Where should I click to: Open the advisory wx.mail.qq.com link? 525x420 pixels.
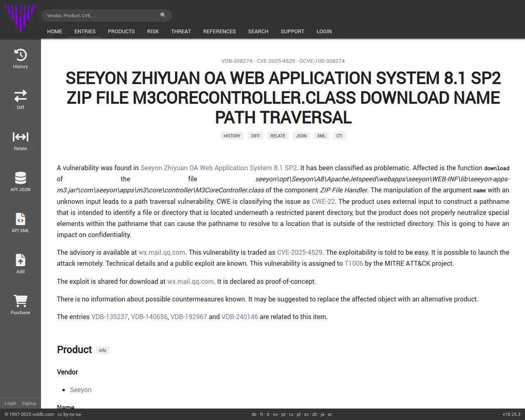(x=162, y=252)
